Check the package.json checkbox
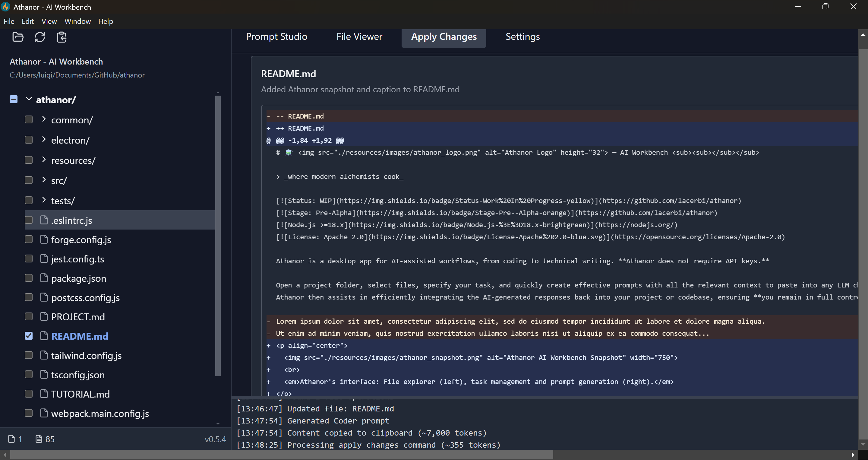This screenshot has height=460, width=868. click(x=29, y=278)
